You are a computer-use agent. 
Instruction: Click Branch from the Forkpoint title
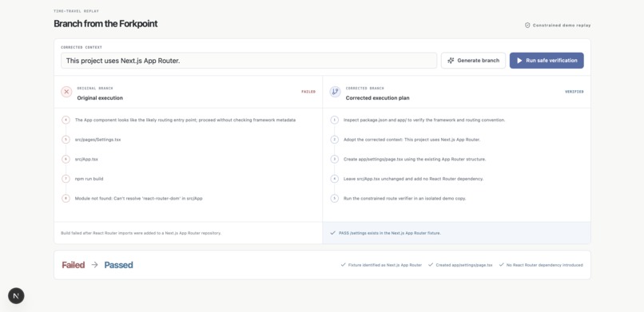pyautogui.click(x=105, y=23)
